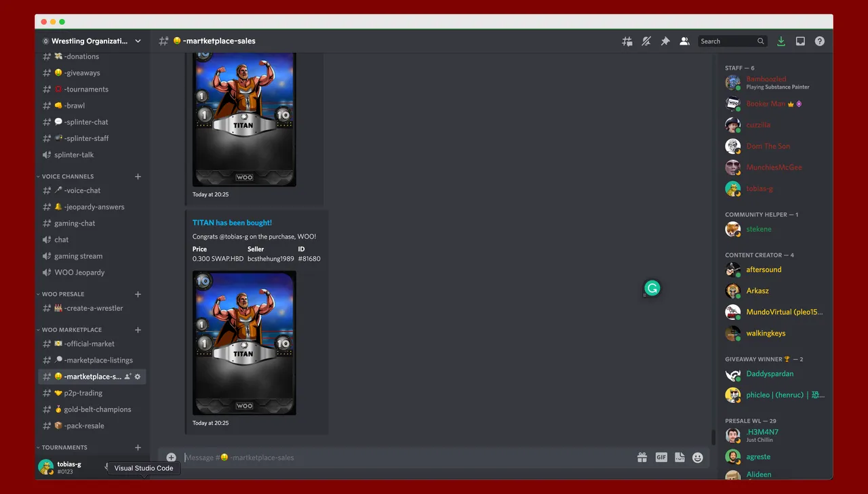Image resolution: width=868 pixels, height=494 pixels.
Task: Open the lower TITAN card image
Action: pyautogui.click(x=244, y=343)
